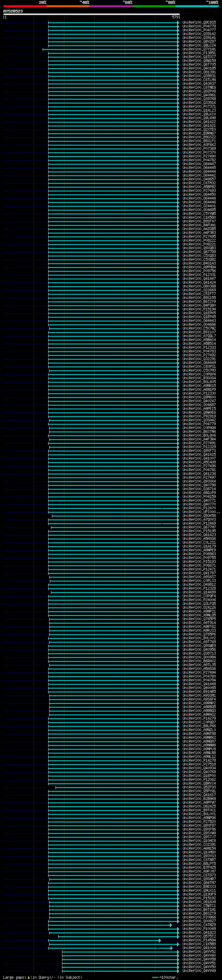Select hit label UniRef100_P07371
The width and height of the screenshot is (222, 980).
pos(199,106)
